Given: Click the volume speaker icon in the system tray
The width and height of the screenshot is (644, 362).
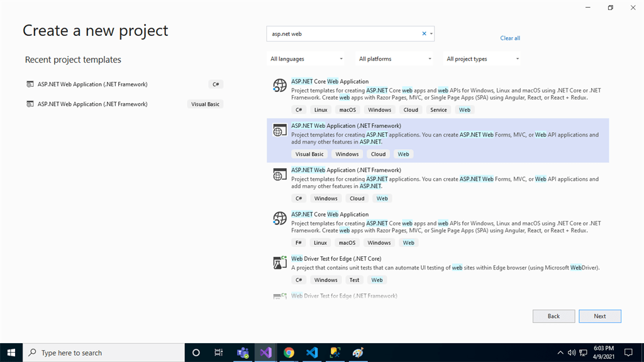Looking at the screenshot, I should [571, 353].
